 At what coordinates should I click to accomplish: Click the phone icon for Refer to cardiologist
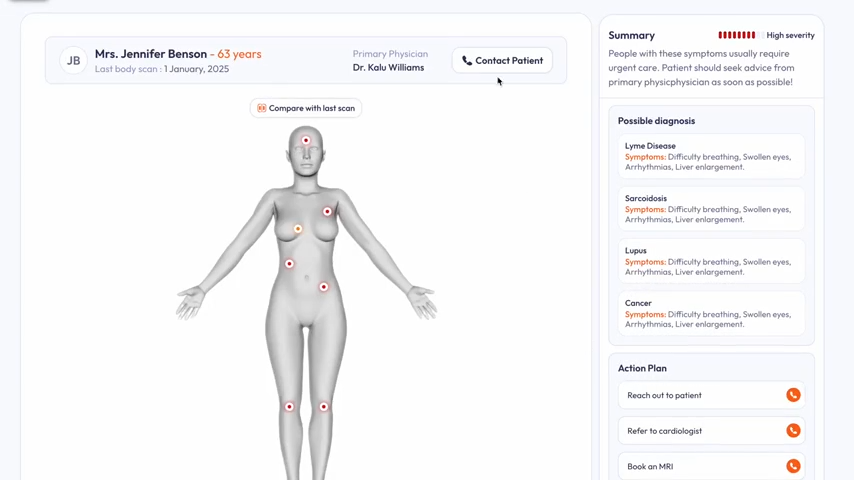pos(793,430)
